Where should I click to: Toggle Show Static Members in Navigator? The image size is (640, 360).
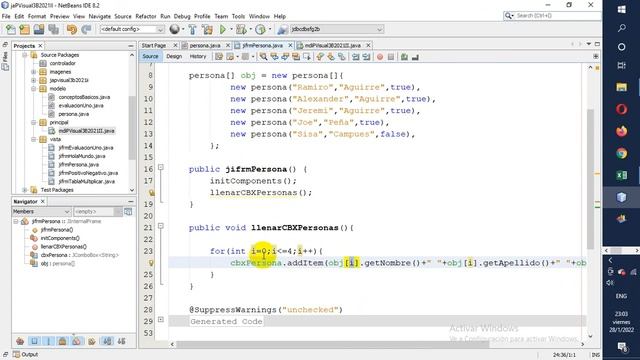(x=49, y=341)
